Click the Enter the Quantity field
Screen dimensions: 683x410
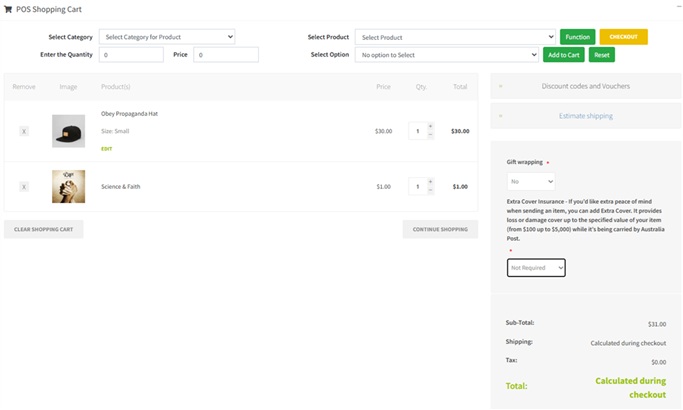(131, 55)
